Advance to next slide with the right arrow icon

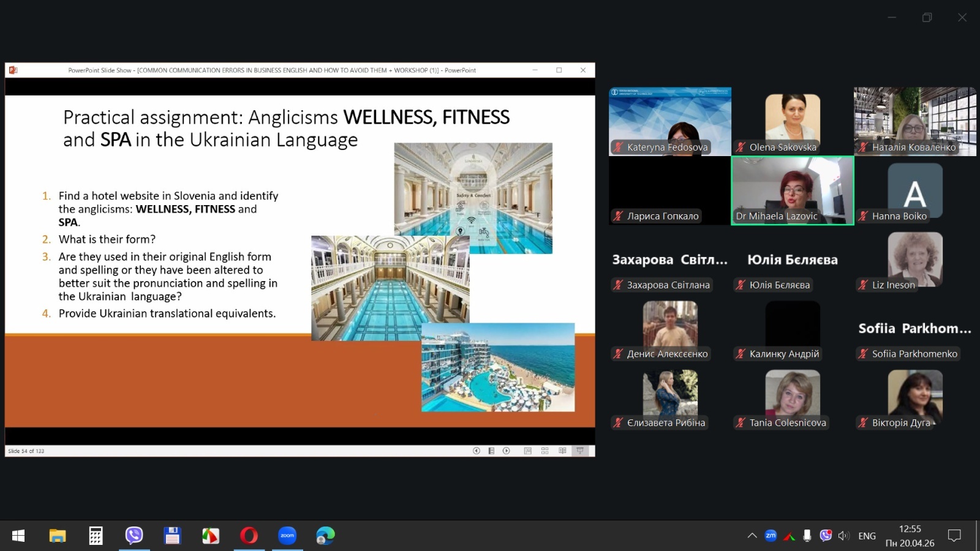point(506,451)
